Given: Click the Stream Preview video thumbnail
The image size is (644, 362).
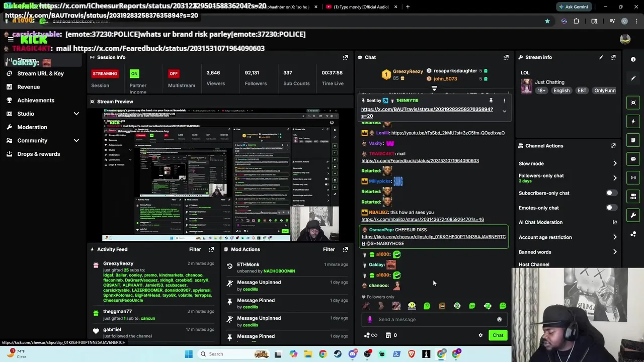Looking at the screenshot, I should (220, 174).
